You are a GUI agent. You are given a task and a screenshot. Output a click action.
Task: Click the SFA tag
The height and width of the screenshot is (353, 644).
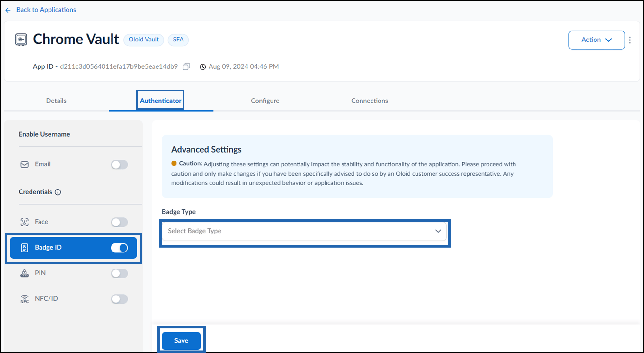pos(178,40)
